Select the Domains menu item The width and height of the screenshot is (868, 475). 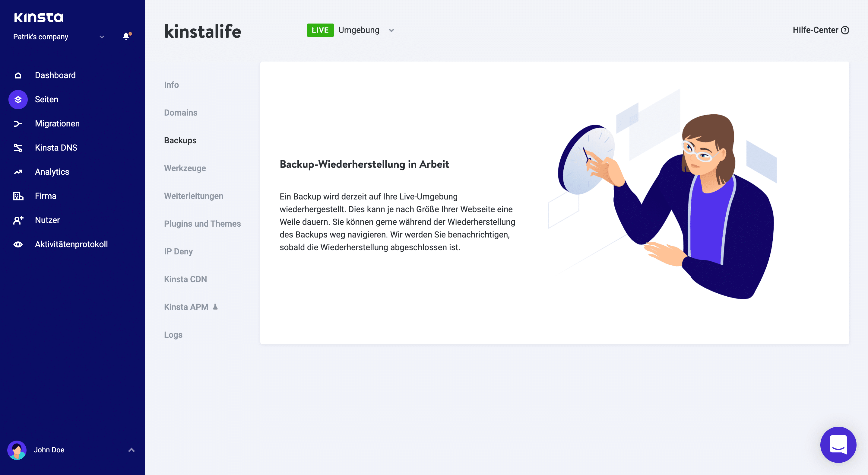pos(180,112)
